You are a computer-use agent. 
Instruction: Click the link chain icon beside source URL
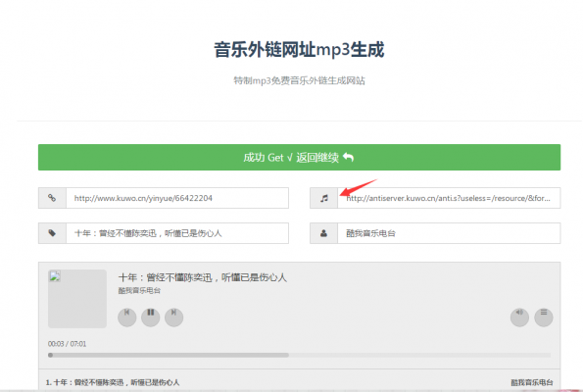pyautogui.click(x=52, y=198)
